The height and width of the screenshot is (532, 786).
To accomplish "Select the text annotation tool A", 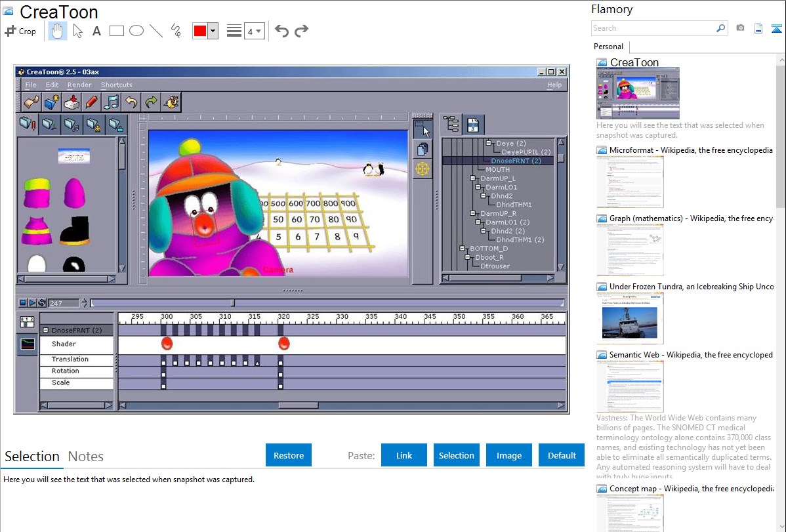I will (x=96, y=31).
